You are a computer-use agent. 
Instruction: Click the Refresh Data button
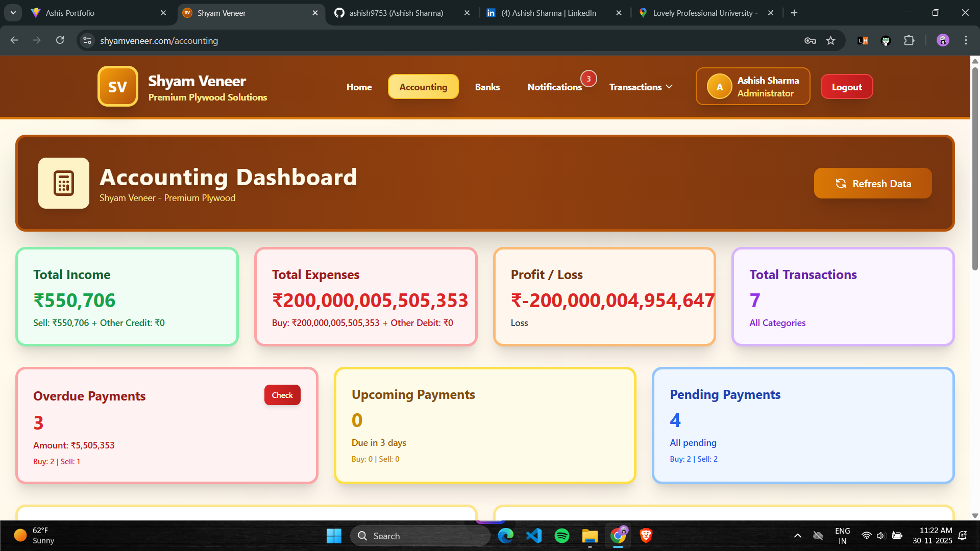[873, 183]
